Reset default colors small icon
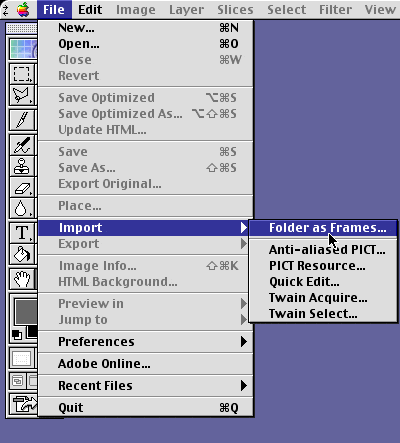Screen dimensions: 400x443 pyautogui.click(x=16, y=334)
